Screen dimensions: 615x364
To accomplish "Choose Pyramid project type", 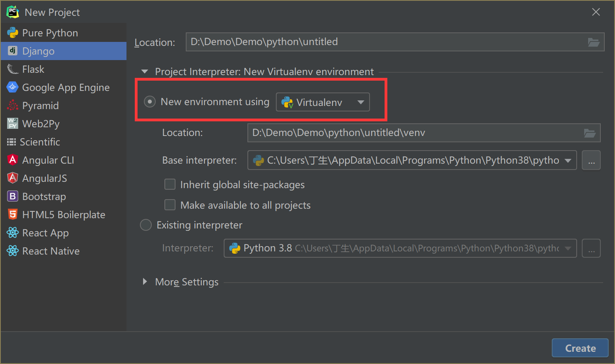I will [64, 106].
